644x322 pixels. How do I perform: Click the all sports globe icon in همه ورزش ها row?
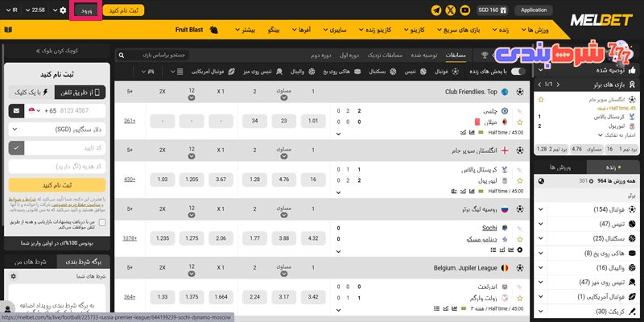pos(541,181)
